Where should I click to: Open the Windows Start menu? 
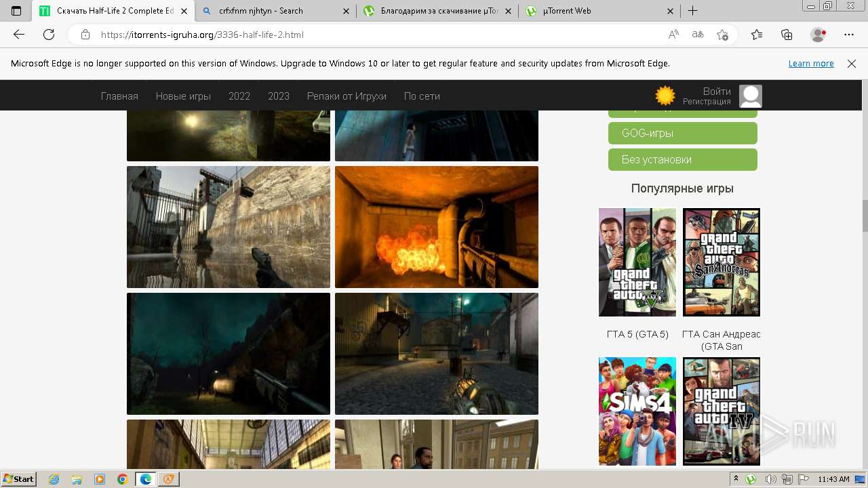pos(19,479)
